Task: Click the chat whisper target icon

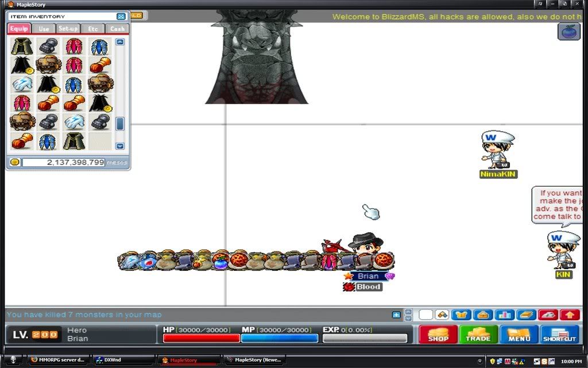Action: click(443, 315)
